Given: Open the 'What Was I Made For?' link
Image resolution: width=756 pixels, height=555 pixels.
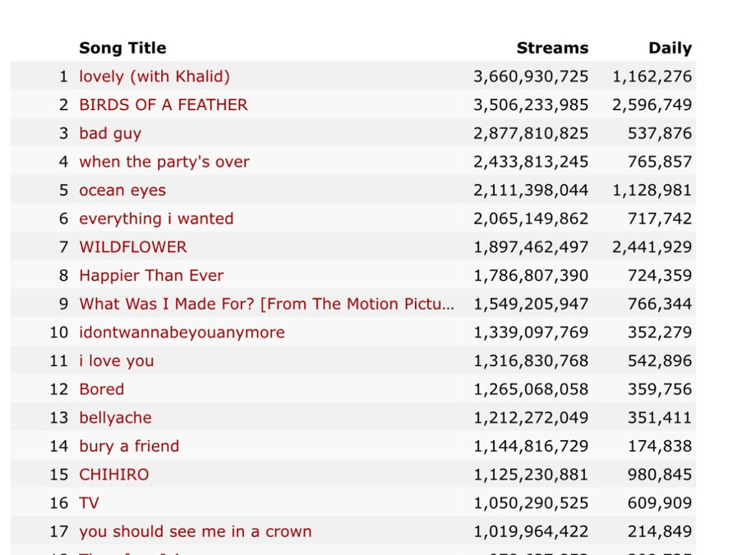Looking at the screenshot, I should click(x=265, y=304).
